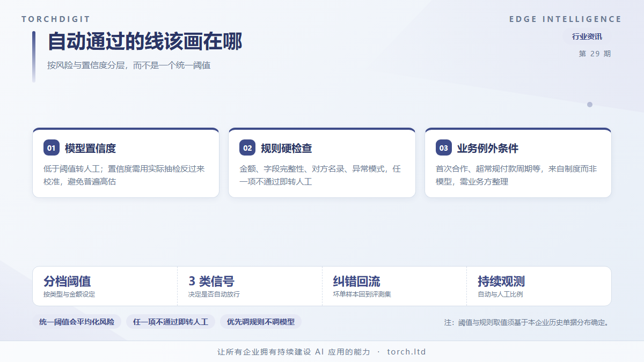Click the 任一项不通过即转人工 pill

tap(171, 322)
